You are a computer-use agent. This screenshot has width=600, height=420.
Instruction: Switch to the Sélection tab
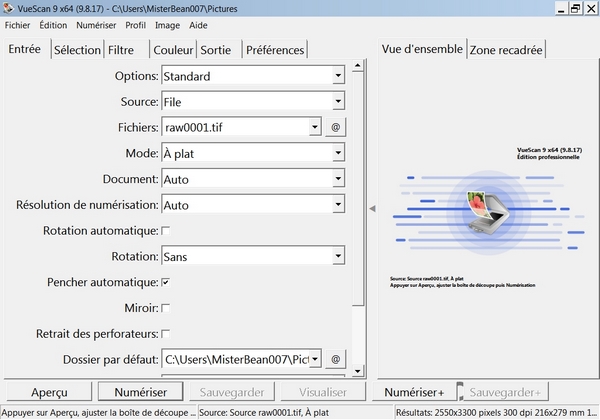(77, 50)
